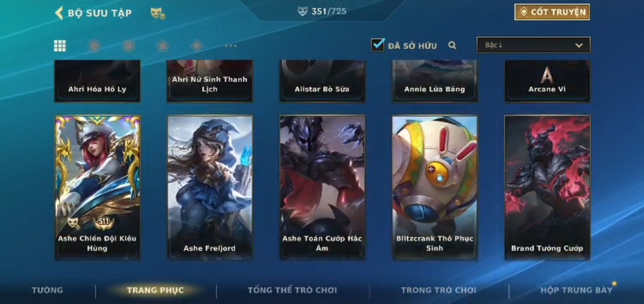Screen dimensions: 644x304
Task: Open the skin search magnifier
Action: (x=452, y=45)
